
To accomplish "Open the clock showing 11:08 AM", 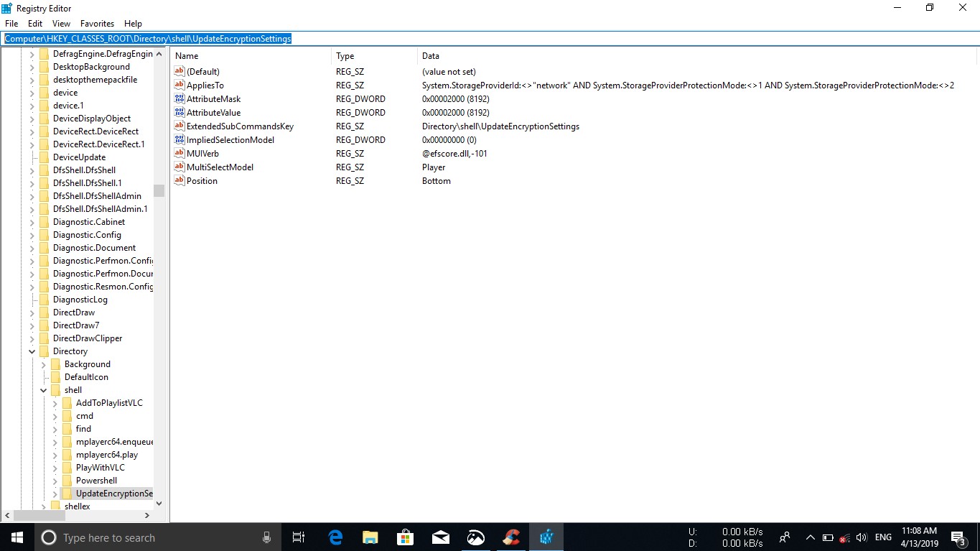I will tap(920, 537).
